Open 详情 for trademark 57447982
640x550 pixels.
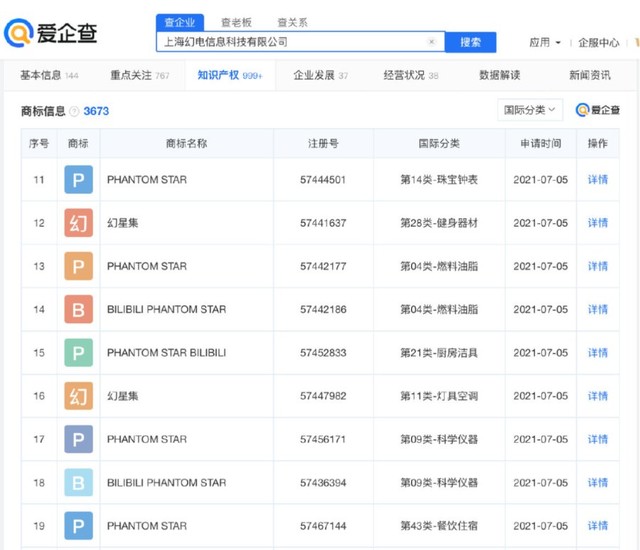pyautogui.click(x=598, y=396)
